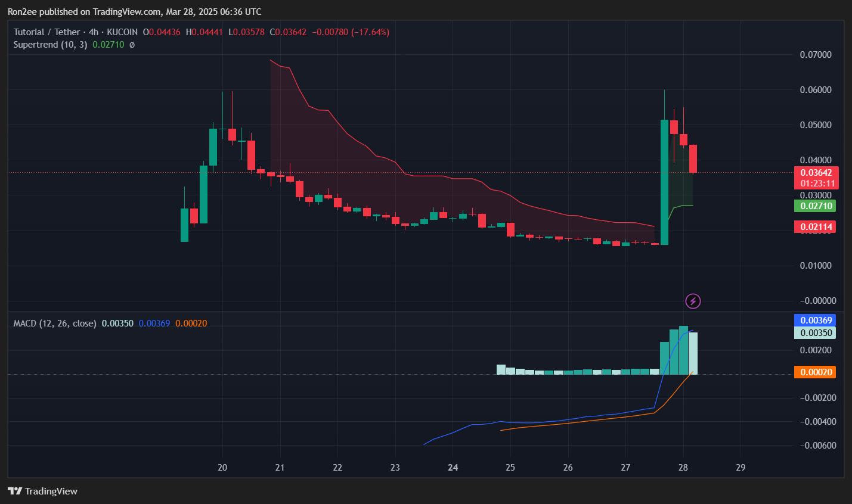
Task: Click date 29 on the time axis
Action: click(x=741, y=468)
